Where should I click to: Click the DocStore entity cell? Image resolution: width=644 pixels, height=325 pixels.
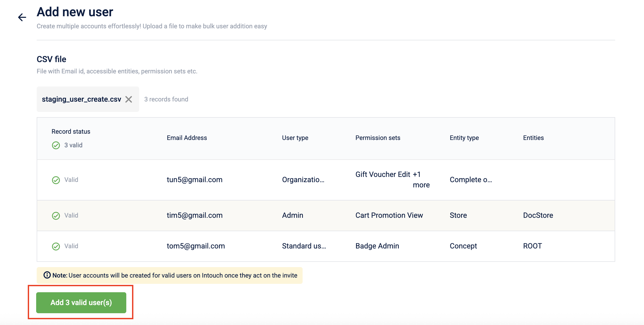(x=538, y=215)
